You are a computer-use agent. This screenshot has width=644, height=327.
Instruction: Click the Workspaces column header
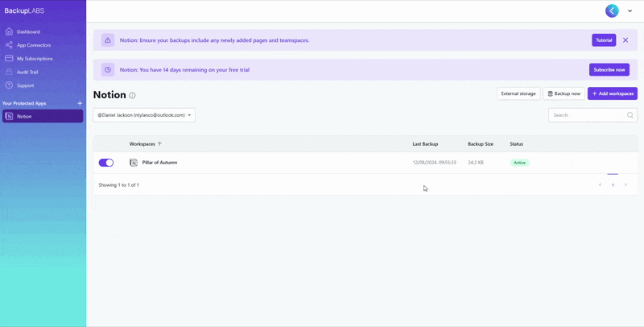pyautogui.click(x=142, y=144)
